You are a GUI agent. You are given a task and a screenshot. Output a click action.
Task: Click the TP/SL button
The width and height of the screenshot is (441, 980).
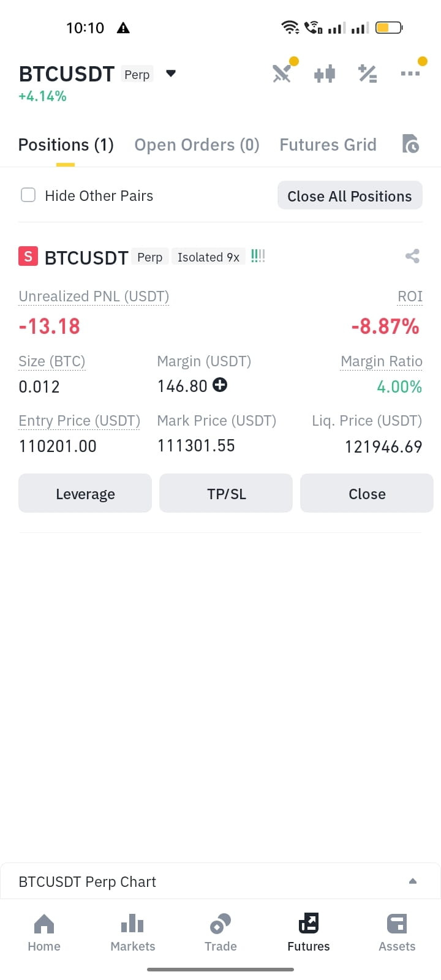coord(226,493)
